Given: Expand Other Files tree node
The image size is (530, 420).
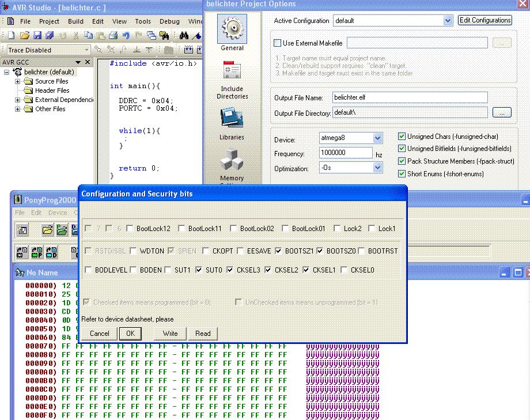Looking at the screenshot, I should (x=18, y=109).
